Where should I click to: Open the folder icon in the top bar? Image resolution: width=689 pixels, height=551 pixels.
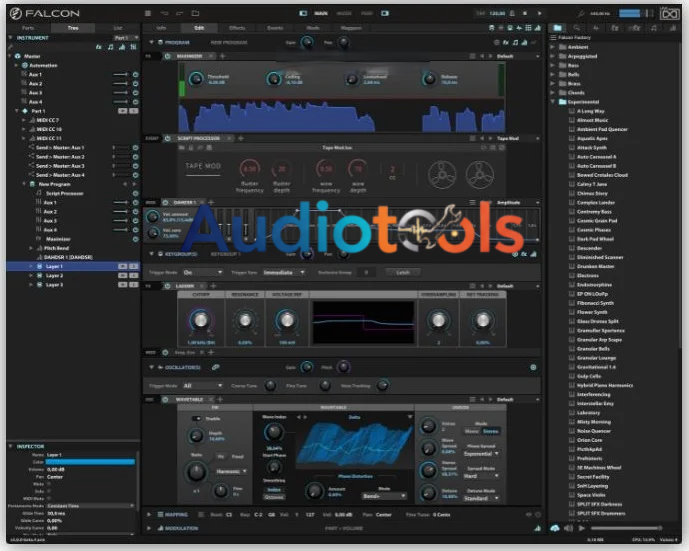(196, 13)
